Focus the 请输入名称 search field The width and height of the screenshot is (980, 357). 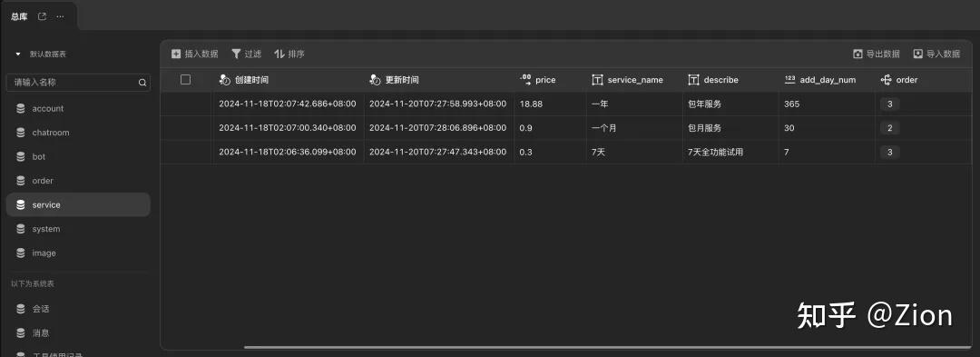tap(78, 82)
